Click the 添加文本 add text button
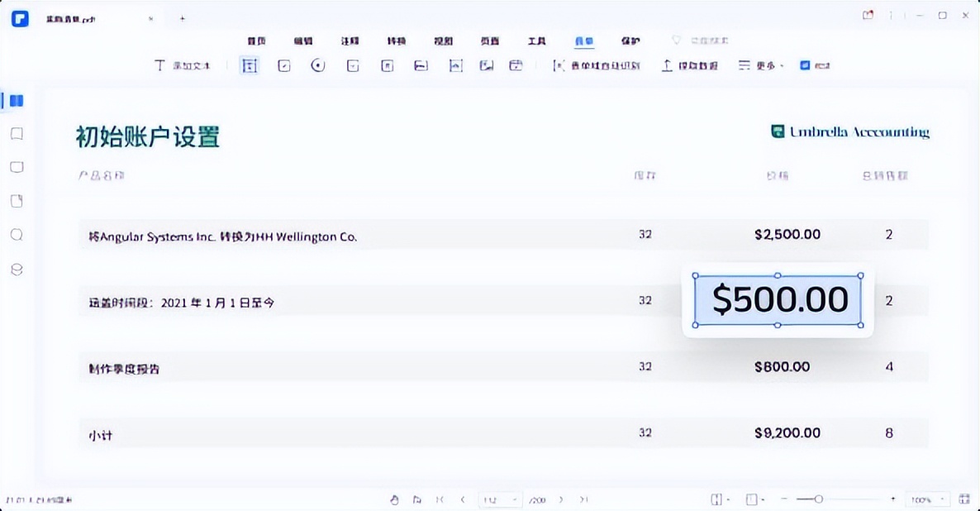The image size is (980, 511). point(183,64)
